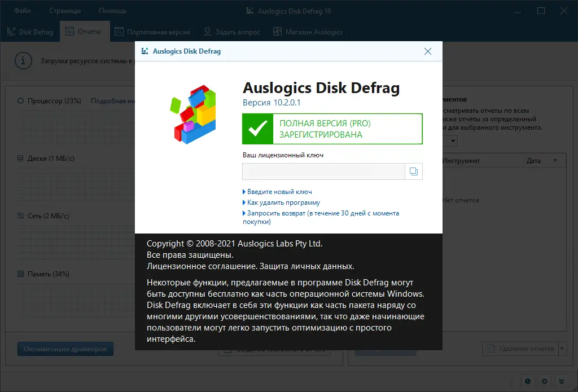Select the Память monitoring icon
The image size is (578, 392).
point(21,274)
